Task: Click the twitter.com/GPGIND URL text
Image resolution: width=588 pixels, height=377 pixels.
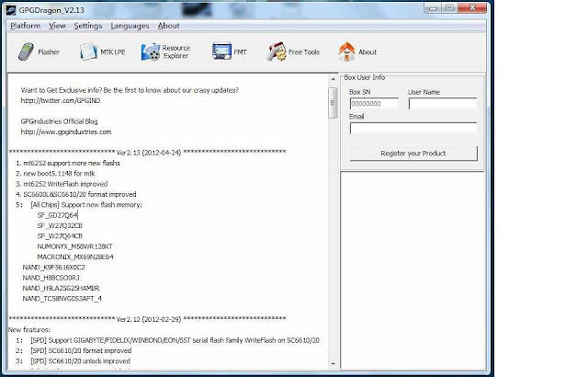Action: click(61, 100)
